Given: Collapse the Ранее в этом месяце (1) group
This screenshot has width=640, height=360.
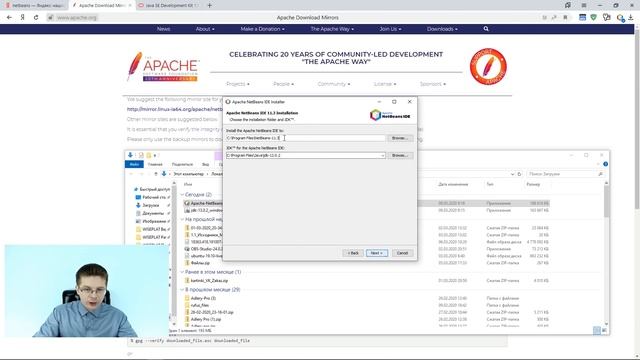Looking at the screenshot, I should (x=182, y=272).
